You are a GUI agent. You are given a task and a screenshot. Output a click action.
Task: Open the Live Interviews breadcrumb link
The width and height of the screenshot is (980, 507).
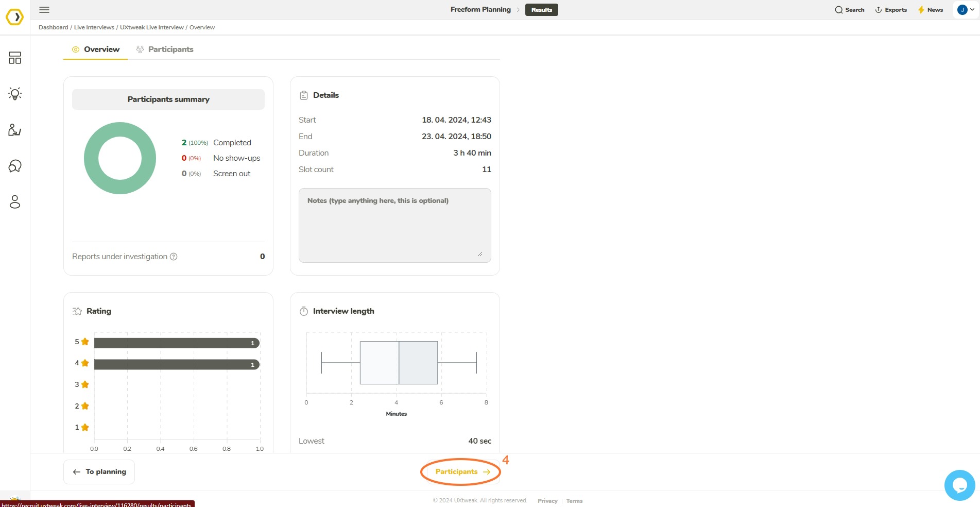point(94,27)
